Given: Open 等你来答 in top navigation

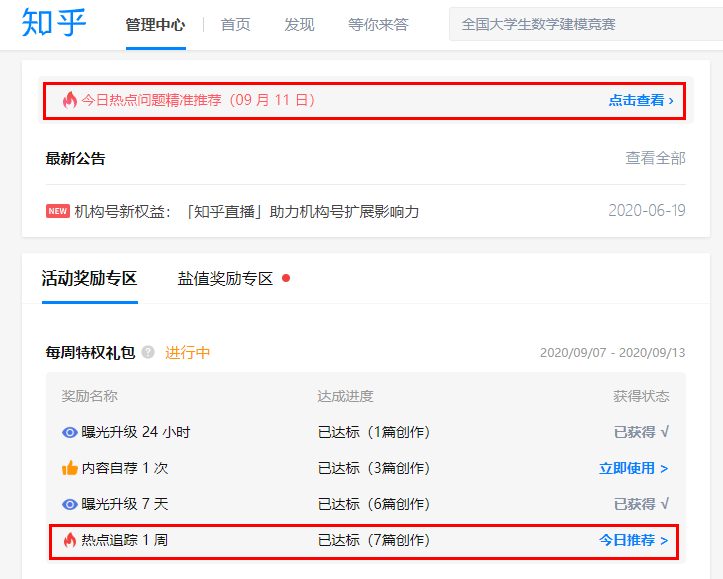Looking at the screenshot, I should 378,25.
